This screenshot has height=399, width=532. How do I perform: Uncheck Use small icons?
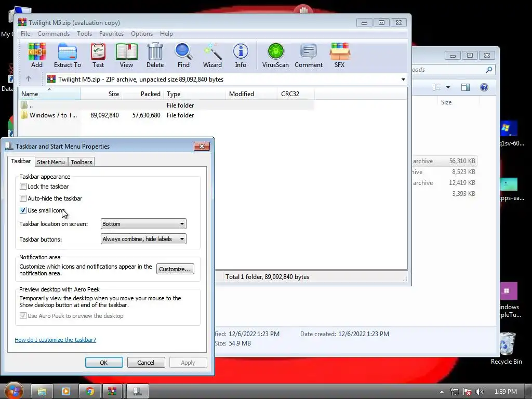point(23,210)
